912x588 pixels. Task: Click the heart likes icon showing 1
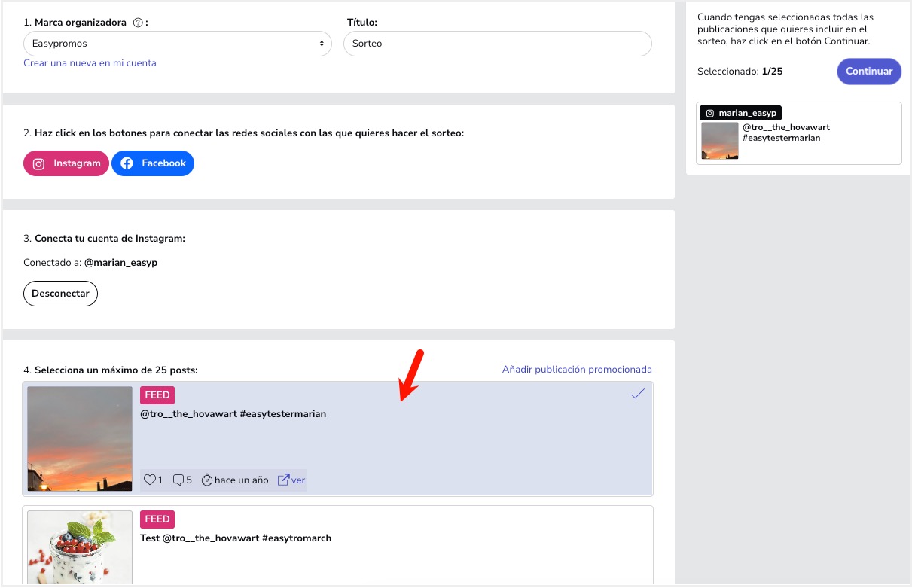point(149,480)
